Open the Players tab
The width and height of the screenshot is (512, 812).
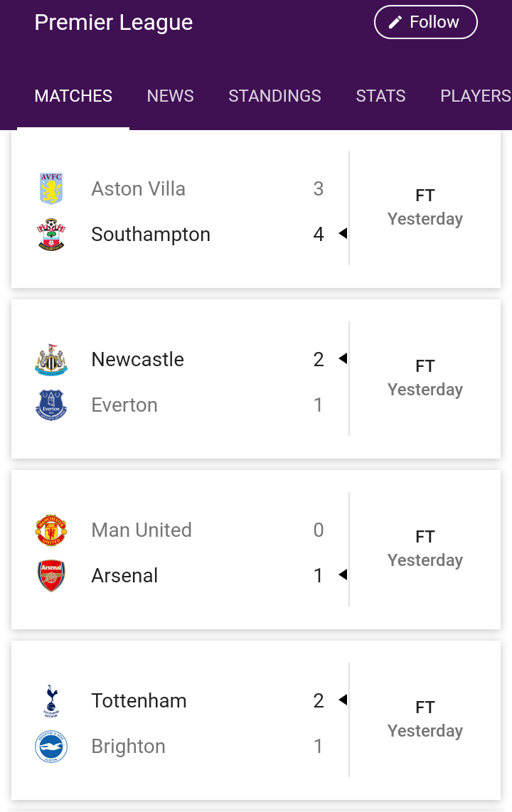pyautogui.click(x=475, y=96)
